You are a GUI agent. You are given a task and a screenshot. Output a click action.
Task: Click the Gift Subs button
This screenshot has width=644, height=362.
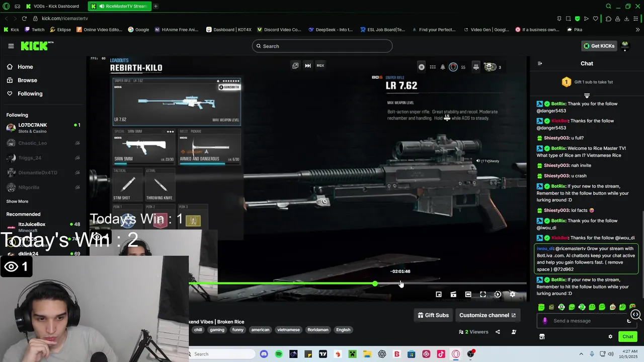coord(433,315)
